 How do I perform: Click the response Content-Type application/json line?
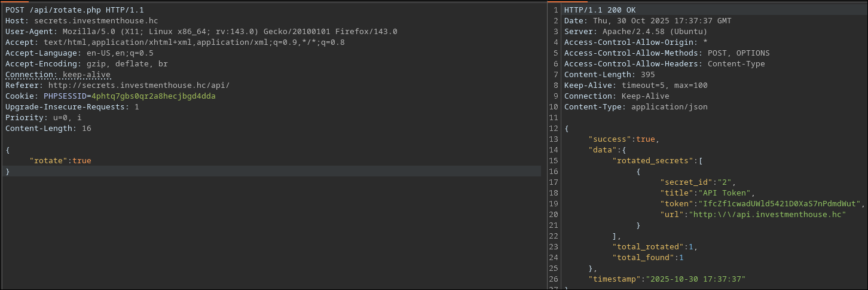click(x=635, y=107)
